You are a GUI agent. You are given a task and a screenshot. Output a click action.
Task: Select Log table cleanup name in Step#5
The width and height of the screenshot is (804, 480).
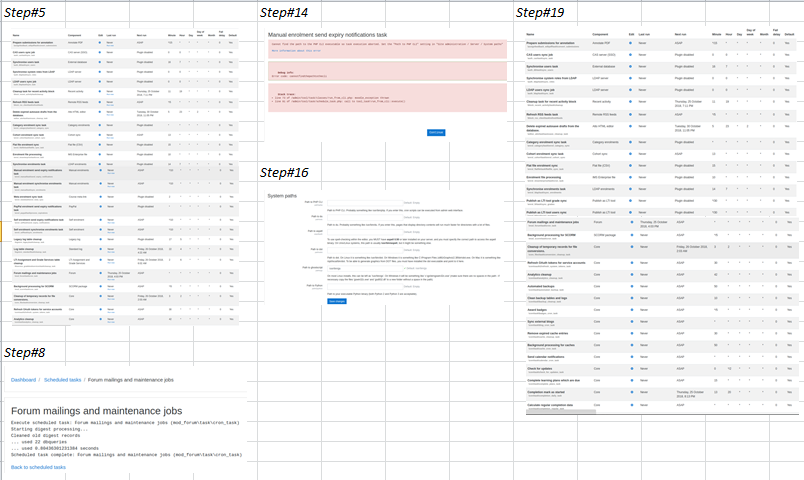[25, 249]
